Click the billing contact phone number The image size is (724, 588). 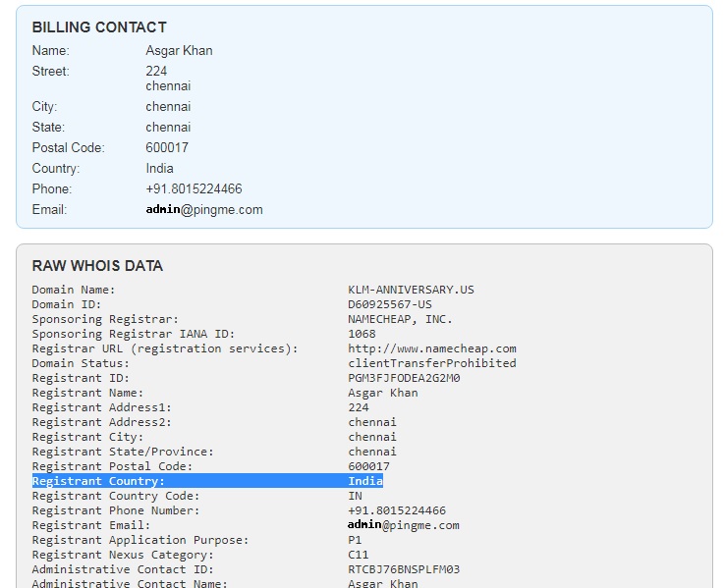[x=194, y=188]
